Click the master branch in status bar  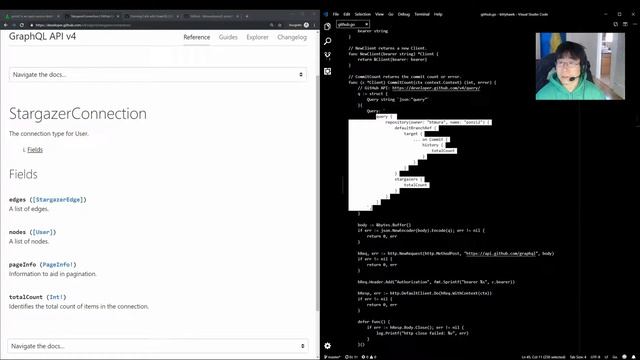(332, 357)
